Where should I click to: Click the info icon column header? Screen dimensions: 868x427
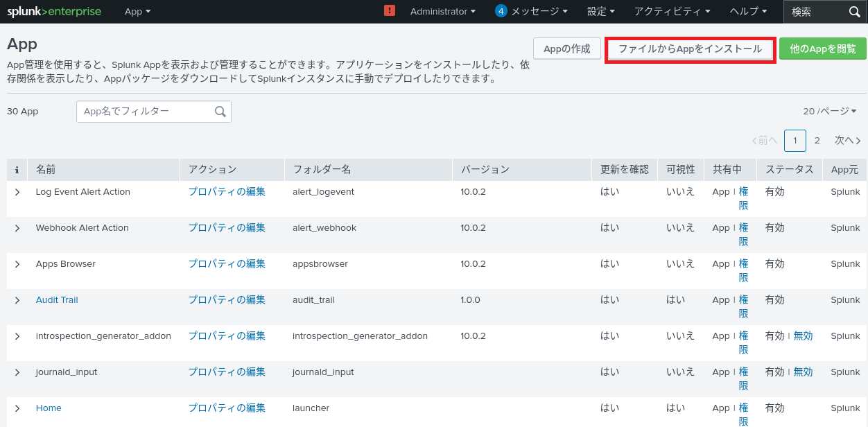point(17,170)
